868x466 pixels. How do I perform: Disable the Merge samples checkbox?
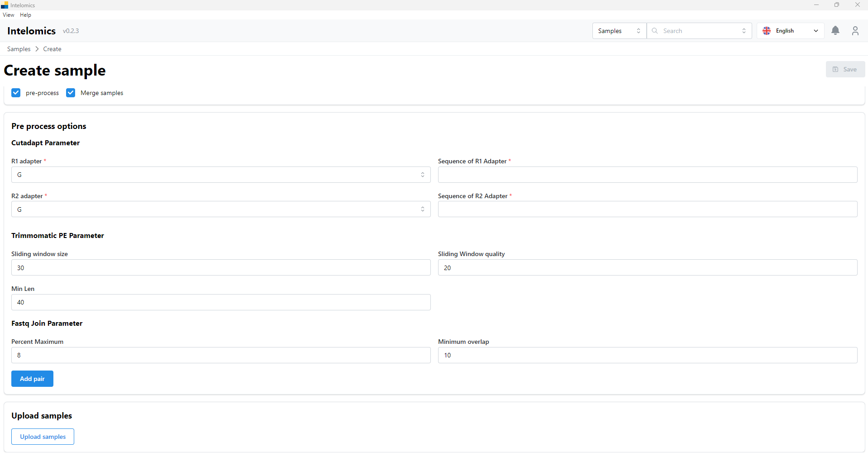pos(71,93)
